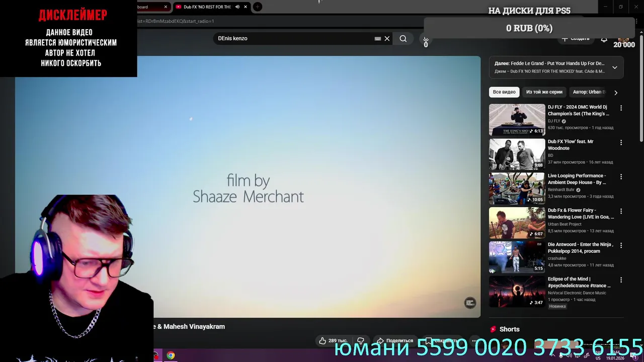Screen dimensions: 644x362
Task: Open Live Looping Performance video thumbnail
Action: click(517, 189)
